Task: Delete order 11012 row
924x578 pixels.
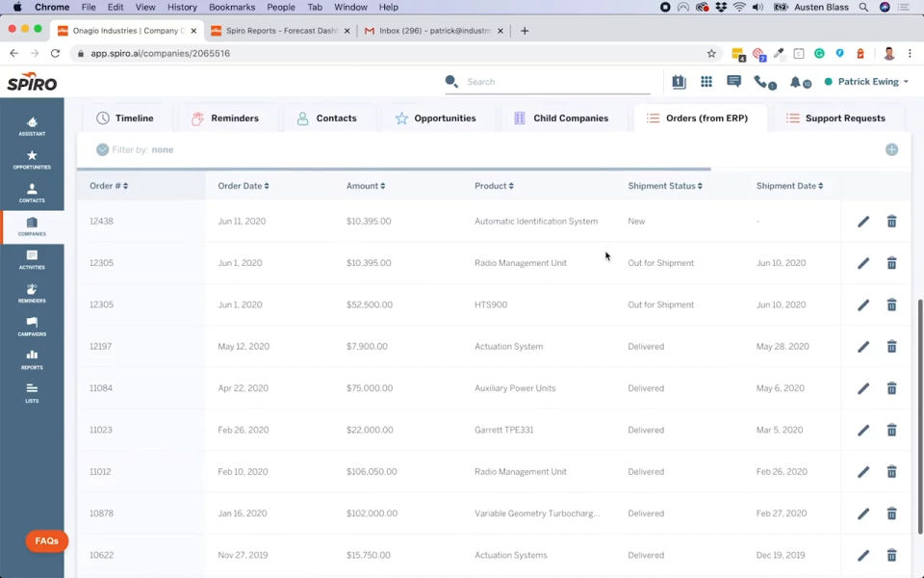Action: [891, 472]
